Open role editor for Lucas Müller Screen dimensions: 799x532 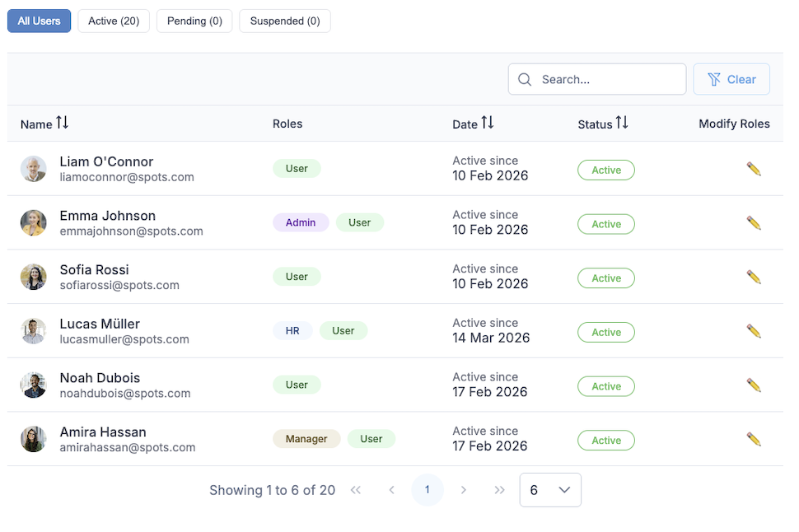pos(753,331)
